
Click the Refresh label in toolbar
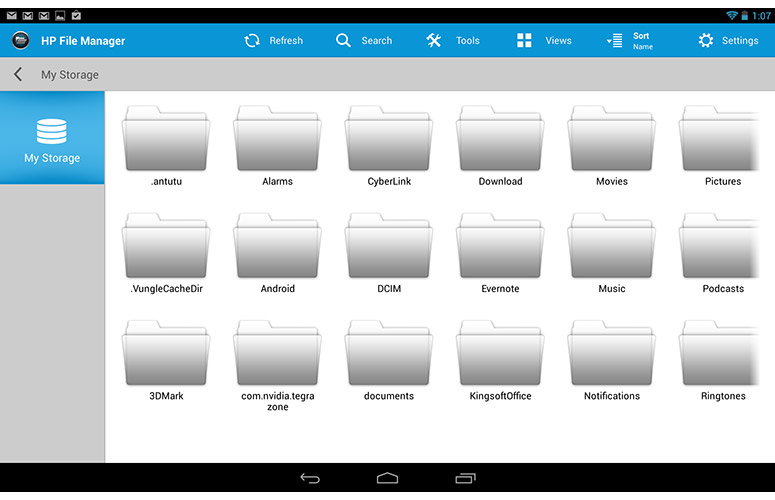click(x=286, y=41)
